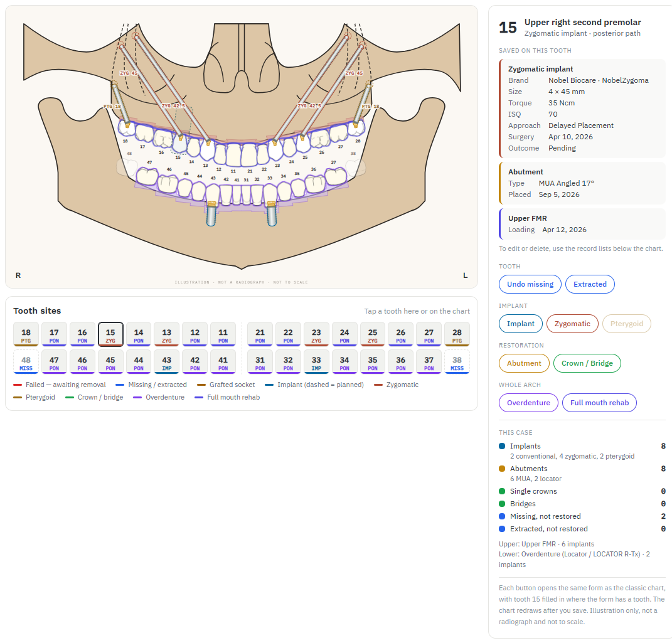Click 'Extracted, not restored' summary row
This screenshot has height=643, width=672.
point(582,529)
